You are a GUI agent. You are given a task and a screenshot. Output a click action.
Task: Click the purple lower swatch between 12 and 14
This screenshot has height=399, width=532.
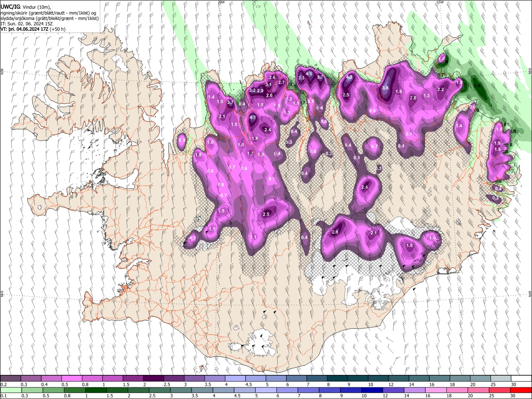[x=394, y=390]
